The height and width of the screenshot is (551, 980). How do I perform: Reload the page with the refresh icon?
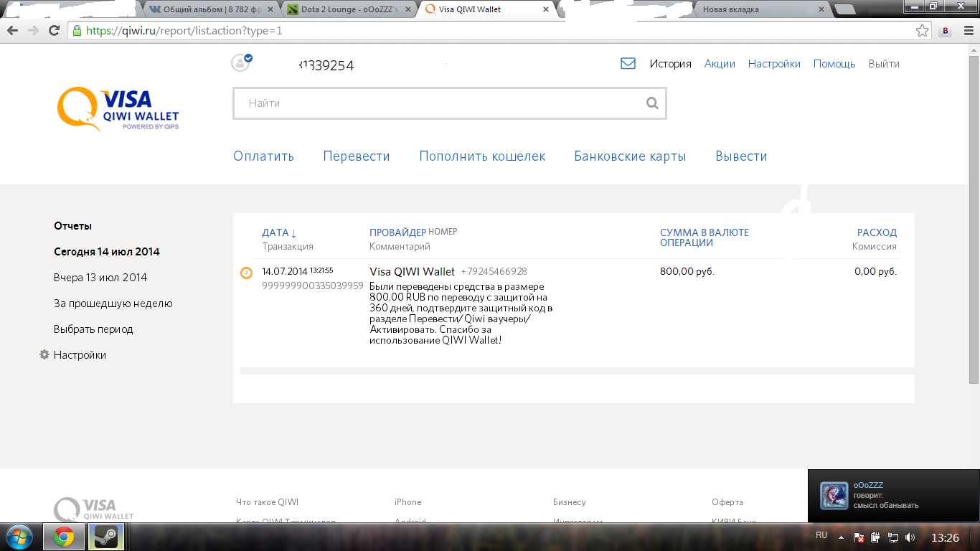click(54, 31)
